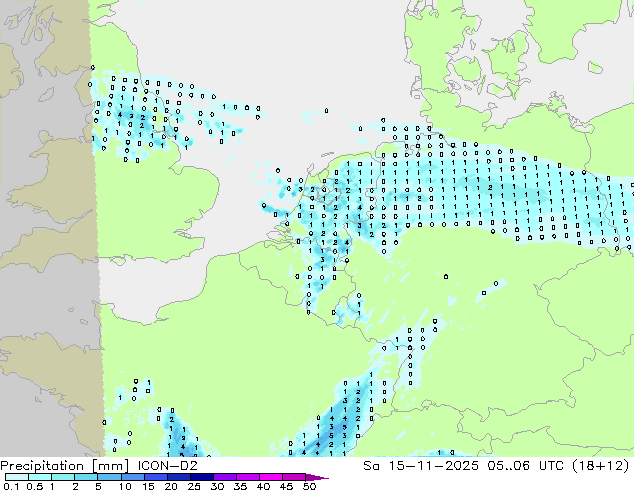
Task: Click the 'Precipitation [mm]' title label
Action: pyautogui.click(x=65, y=466)
